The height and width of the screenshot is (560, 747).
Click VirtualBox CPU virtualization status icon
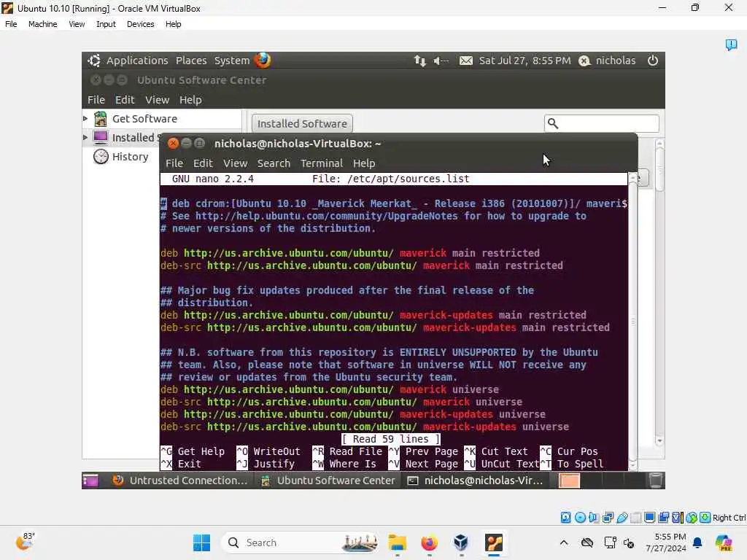click(678, 518)
